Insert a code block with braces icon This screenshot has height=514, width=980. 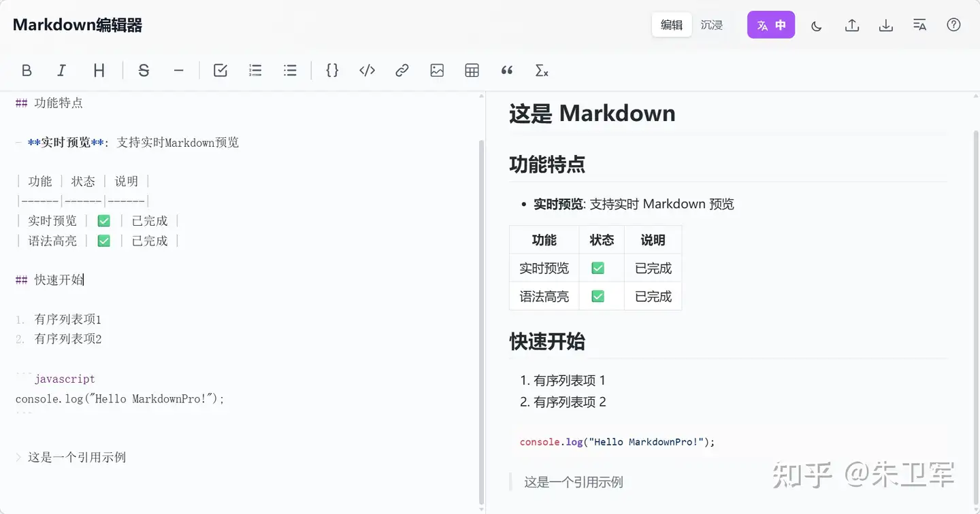(x=332, y=70)
